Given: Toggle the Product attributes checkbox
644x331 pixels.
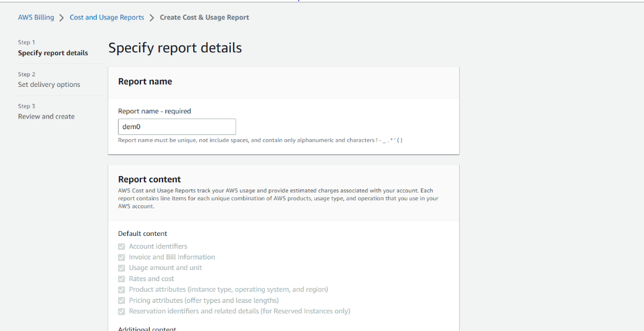Looking at the screenshot, I should (x=122, y=289).
